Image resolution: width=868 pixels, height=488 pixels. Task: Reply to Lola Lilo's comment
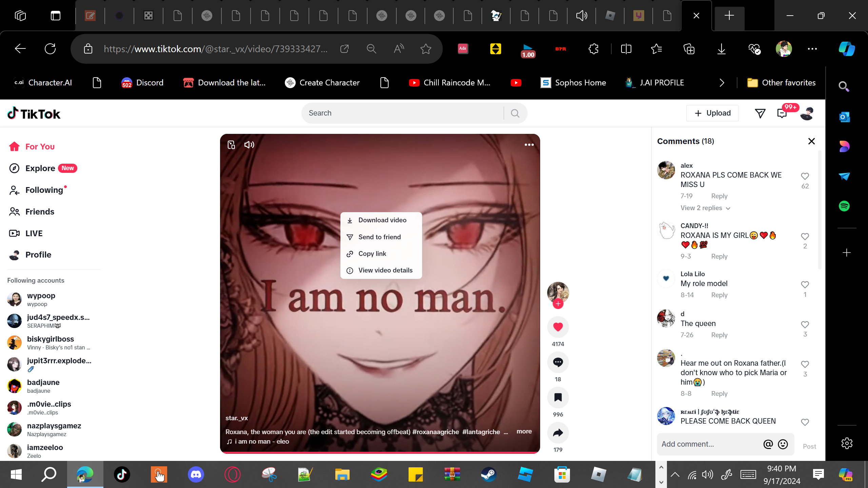pos(719,295)
